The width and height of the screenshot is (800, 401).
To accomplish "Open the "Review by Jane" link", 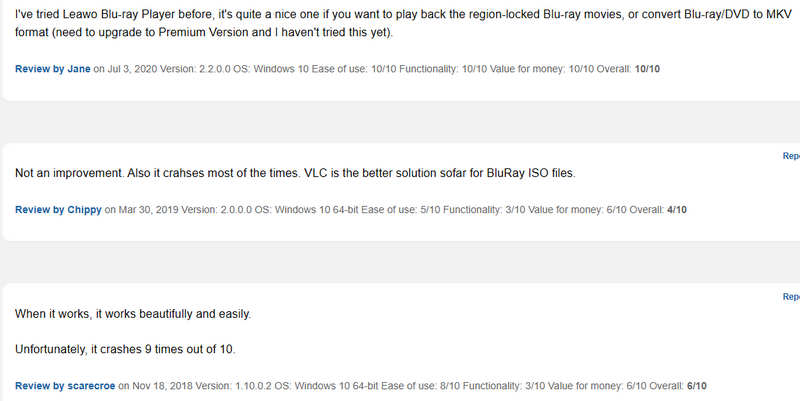I will pyautogui.click(x=53, y=69).
